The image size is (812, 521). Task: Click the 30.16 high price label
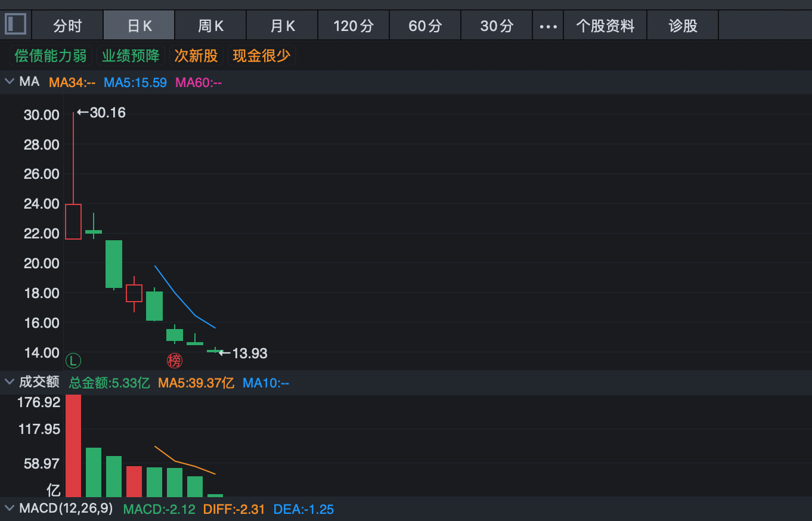[x=101, y=113]
